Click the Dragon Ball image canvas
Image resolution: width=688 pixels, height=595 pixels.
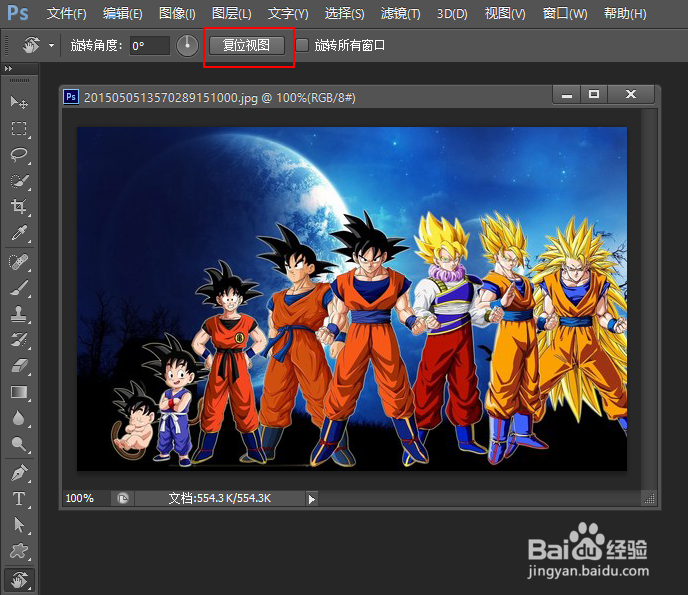pos(352,299)
